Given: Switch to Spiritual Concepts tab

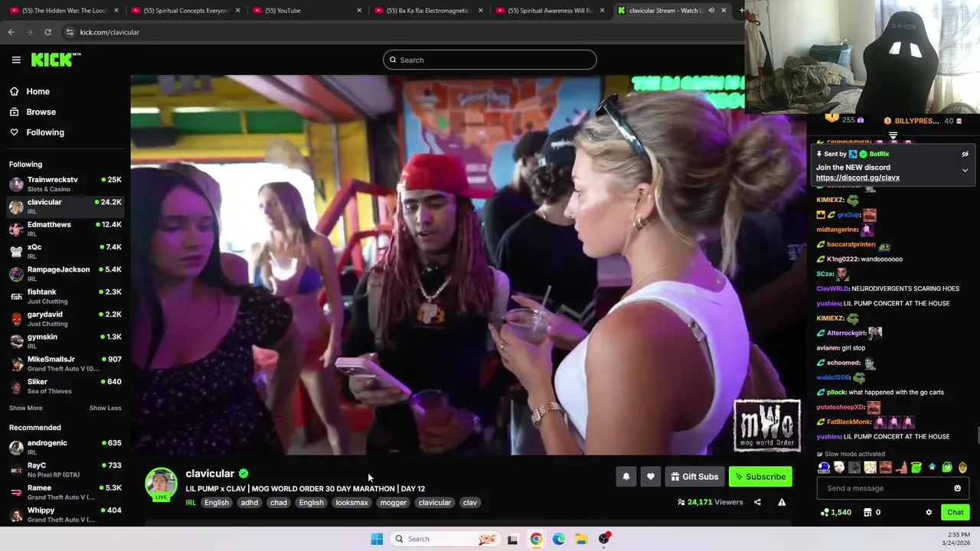Looking at the screenshot, I should point(185,11).
